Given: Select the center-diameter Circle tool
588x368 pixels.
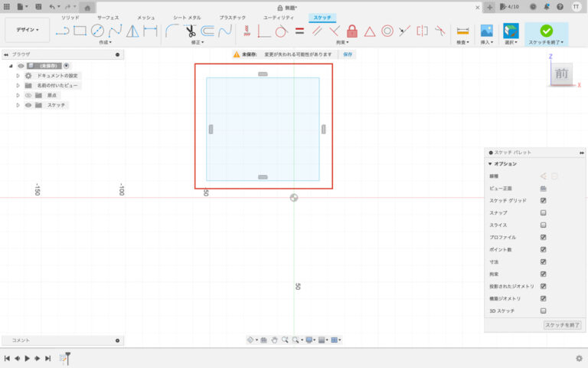Looking at the screenshot, I should [97, 31].
